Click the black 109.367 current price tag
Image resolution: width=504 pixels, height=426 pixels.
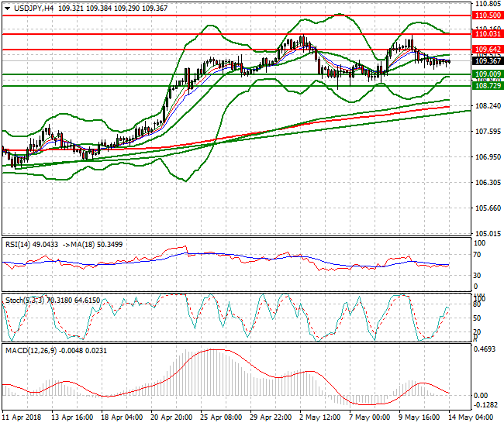[x=486, y=61]
